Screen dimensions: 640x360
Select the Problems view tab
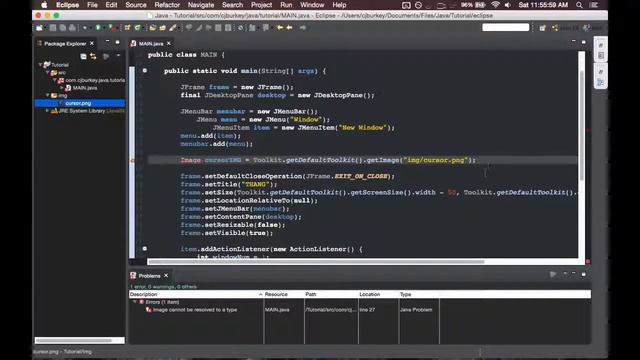(149, 276)
